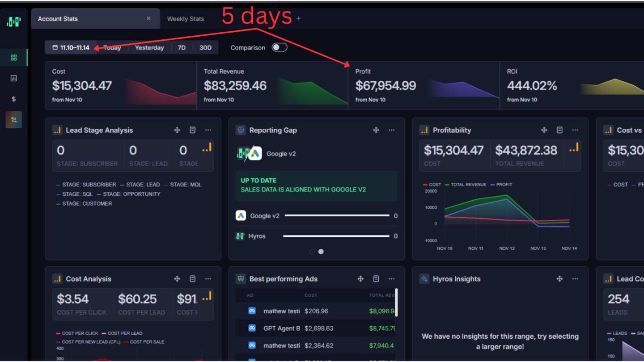The image size is (644, 362).
Task: Open three-dot menu on Reporting Gap widget
Action: pos(392,130)
